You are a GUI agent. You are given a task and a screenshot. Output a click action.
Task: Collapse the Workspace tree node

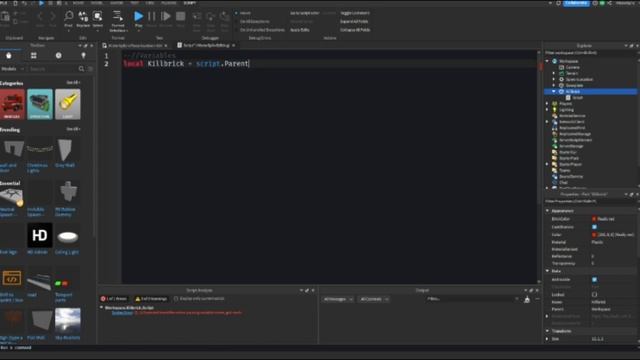point(547,61)
